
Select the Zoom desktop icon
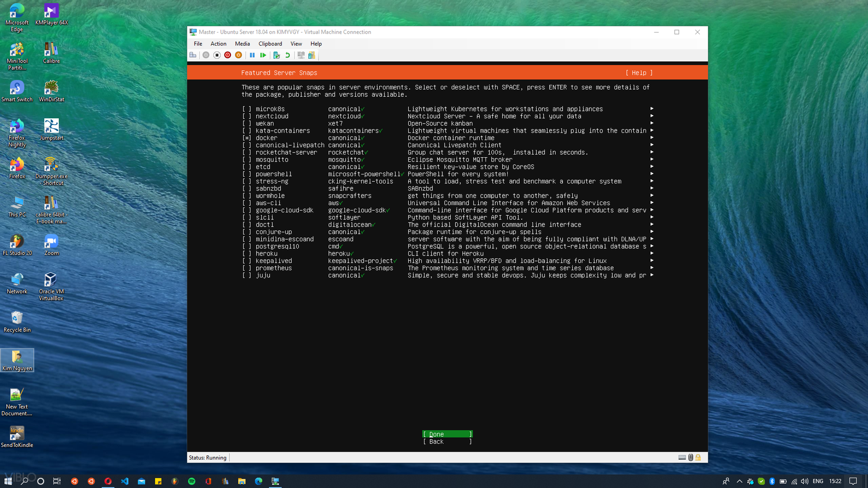[x=52, y=245]
